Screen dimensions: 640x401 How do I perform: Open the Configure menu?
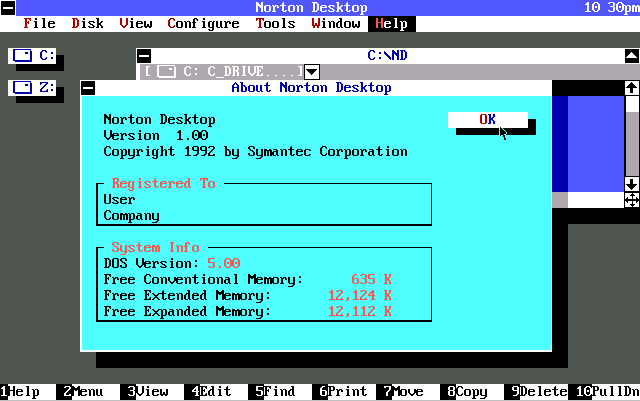coord(203,24)
